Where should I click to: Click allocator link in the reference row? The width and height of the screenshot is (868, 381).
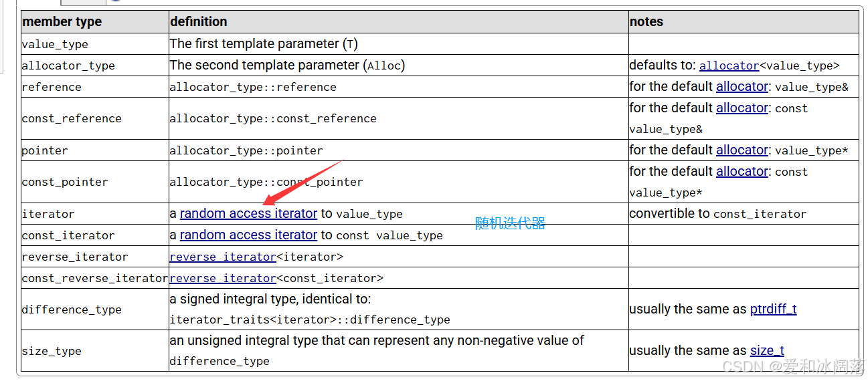(x=742, y=86)
